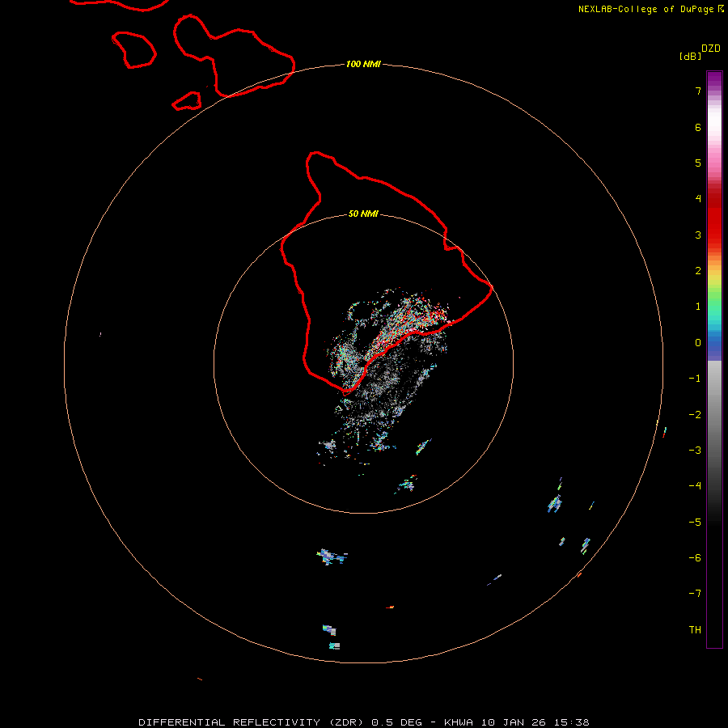The height and width of the screenshot is (728, 728).
Task: Click the "50 NMI" range ring label
Action: pos(363,214)
